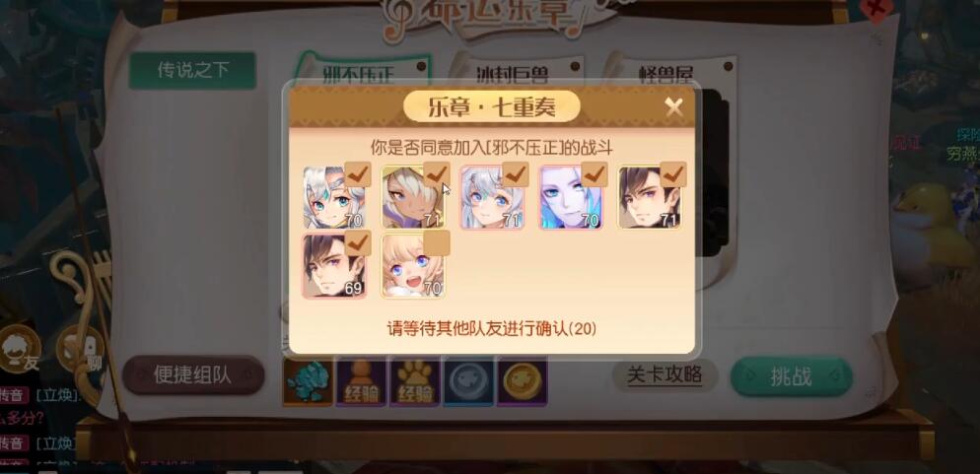
Task: Click the 传说之下 difficulty button
Action: [x=192, y=71]
